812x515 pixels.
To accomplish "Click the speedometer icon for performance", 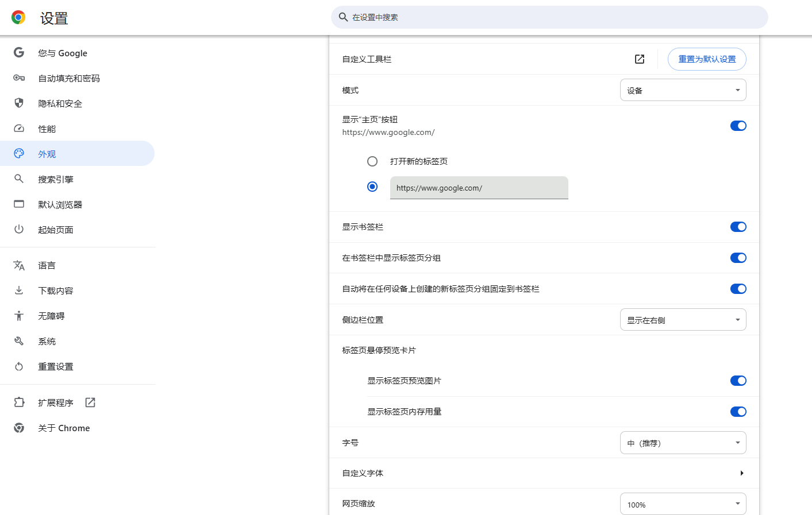I will point(19,129).
